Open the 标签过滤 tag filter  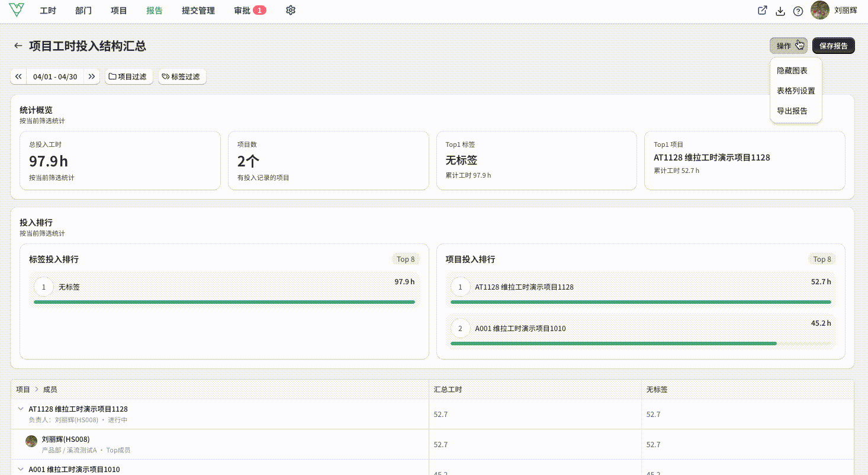(x=182, y=76)
